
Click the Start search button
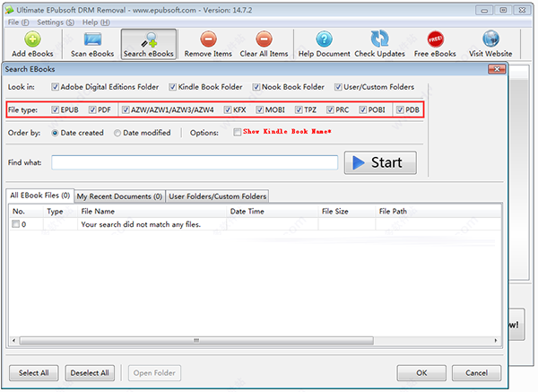[x=380, y=162]
